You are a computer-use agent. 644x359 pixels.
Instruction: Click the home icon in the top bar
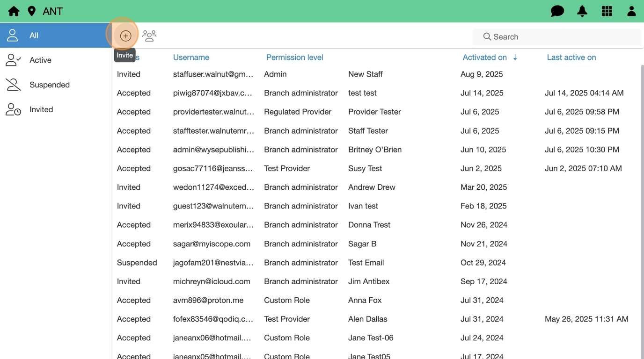(14, 11)
